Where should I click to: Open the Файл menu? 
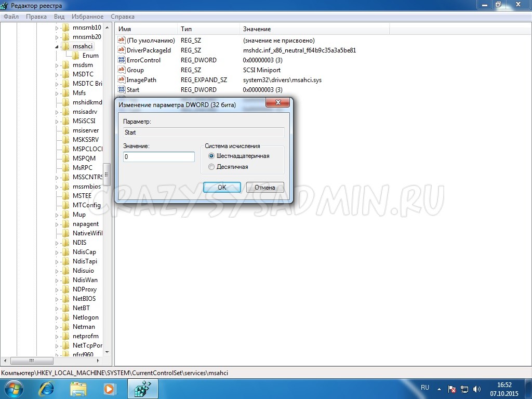[x=11, y=17]
